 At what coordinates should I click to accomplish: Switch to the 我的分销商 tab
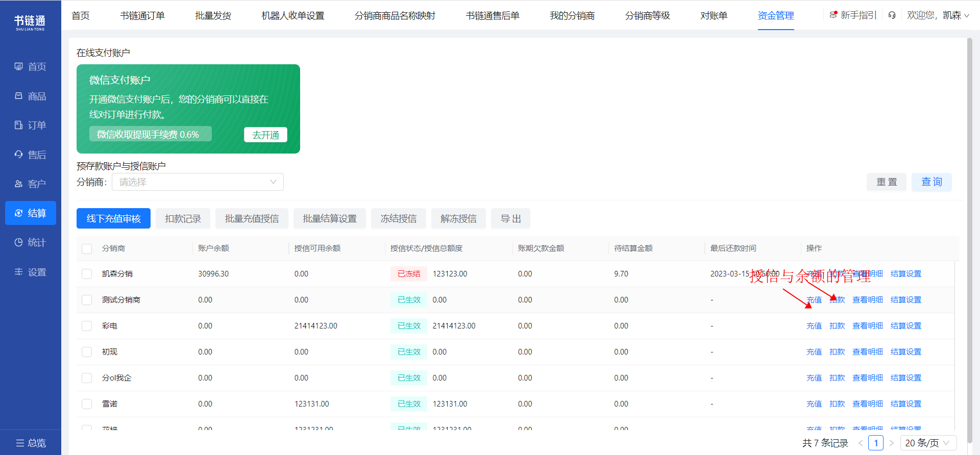pos(572,16)
